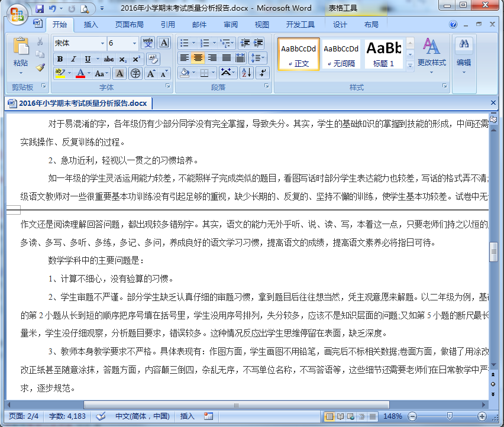
Task: Open Find and Replace via the binoculars icon
Action: coord(464,44)
